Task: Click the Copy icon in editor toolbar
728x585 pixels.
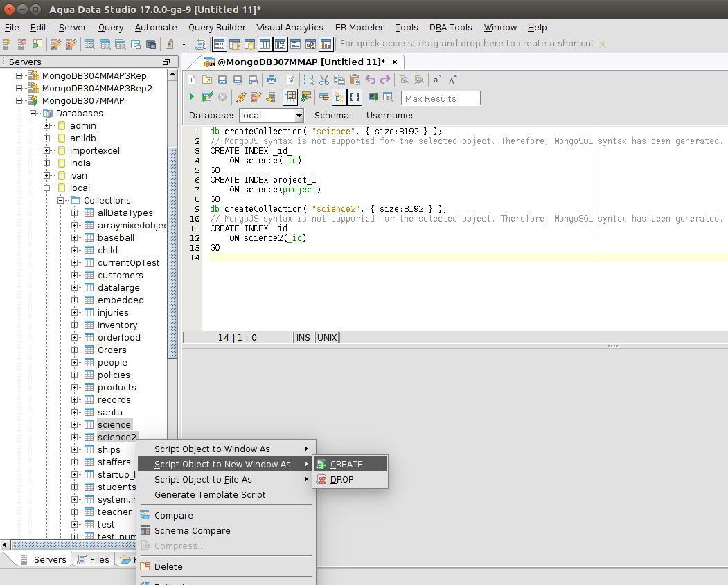Action: pos(339,80)
